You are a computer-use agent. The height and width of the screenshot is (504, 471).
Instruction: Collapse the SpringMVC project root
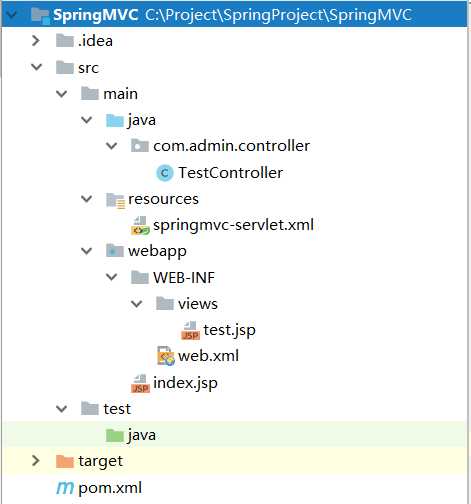click(12, 15)
